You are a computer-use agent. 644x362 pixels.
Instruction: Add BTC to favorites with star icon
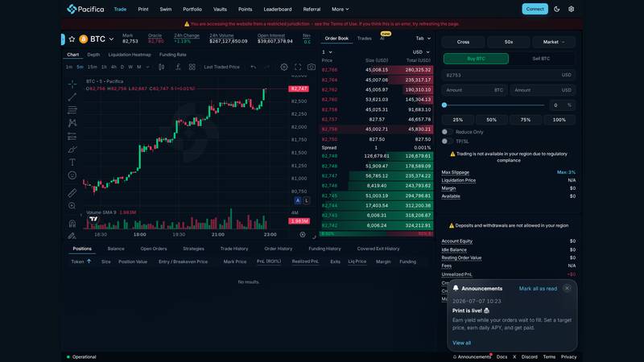point(72,39)
